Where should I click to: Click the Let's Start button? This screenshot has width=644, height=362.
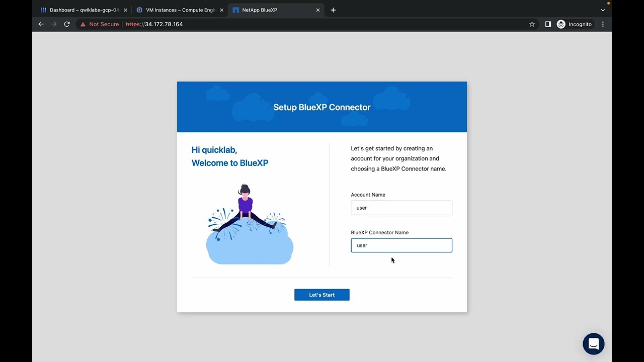pyautogui.click(x=322, y=295)
